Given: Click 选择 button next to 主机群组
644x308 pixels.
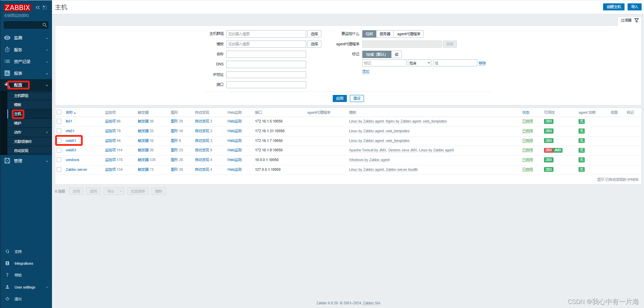Looking at the screenshot, I should [314, 34].
